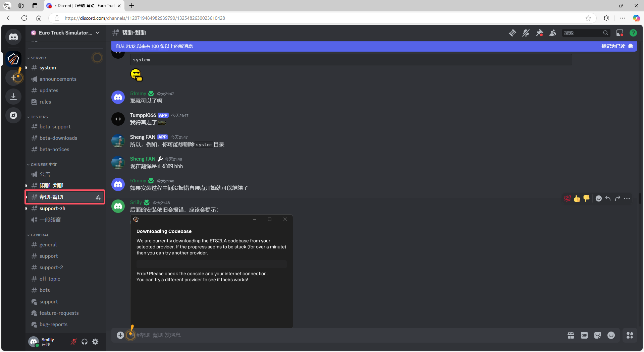This screenshot has width=644, height=352.
Task: Click the message attachment plus button
Action: (120, 335)
